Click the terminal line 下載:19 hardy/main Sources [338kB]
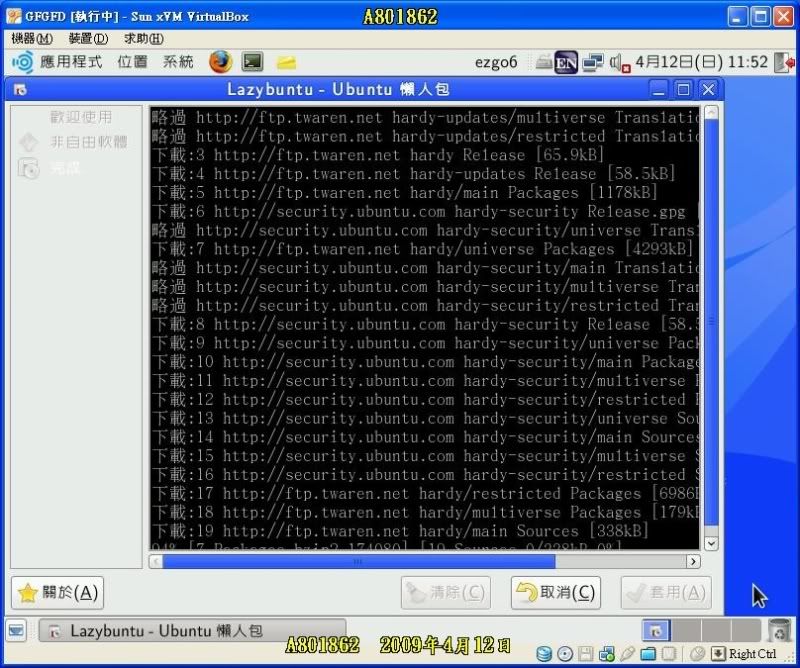Viewport: 800px width, 668px height. click(401, 531)
